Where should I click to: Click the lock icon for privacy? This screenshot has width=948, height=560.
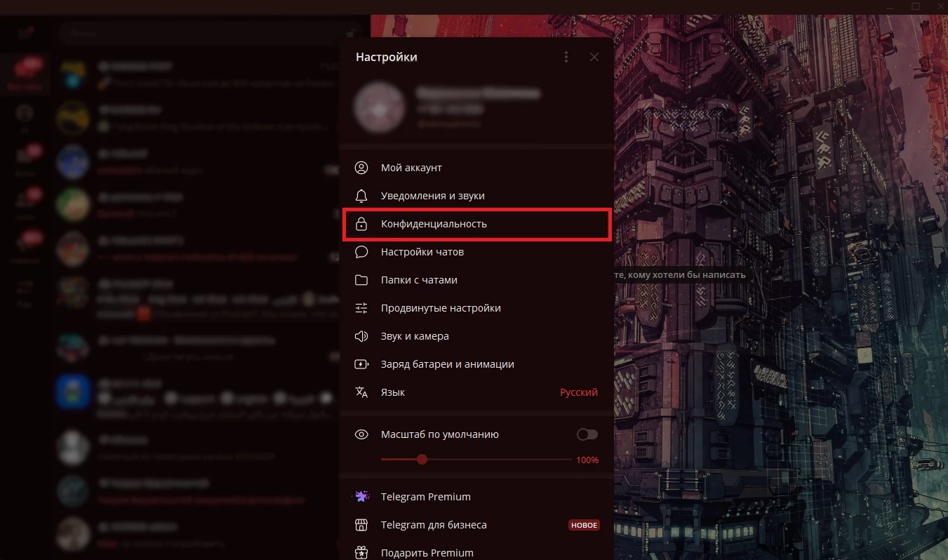click(x=361, y=224)
